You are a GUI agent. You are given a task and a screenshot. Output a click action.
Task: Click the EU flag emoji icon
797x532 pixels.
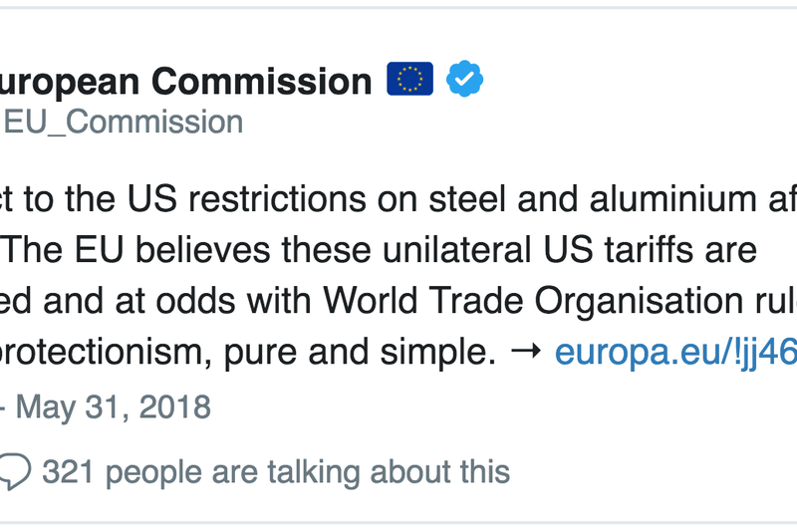[410, 79]
